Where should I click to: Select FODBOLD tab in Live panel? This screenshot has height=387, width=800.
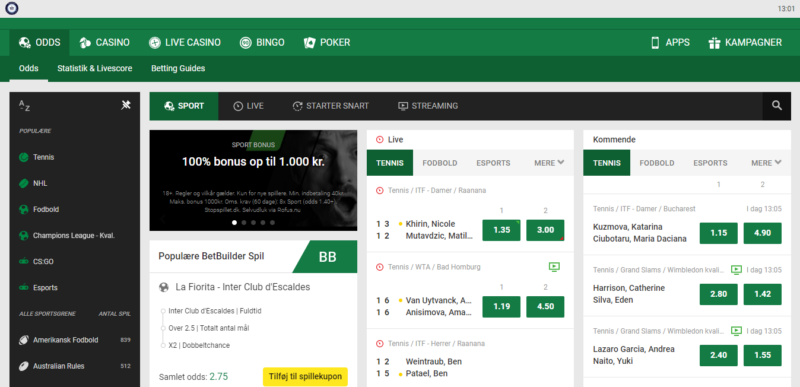(x=440, y=163)
